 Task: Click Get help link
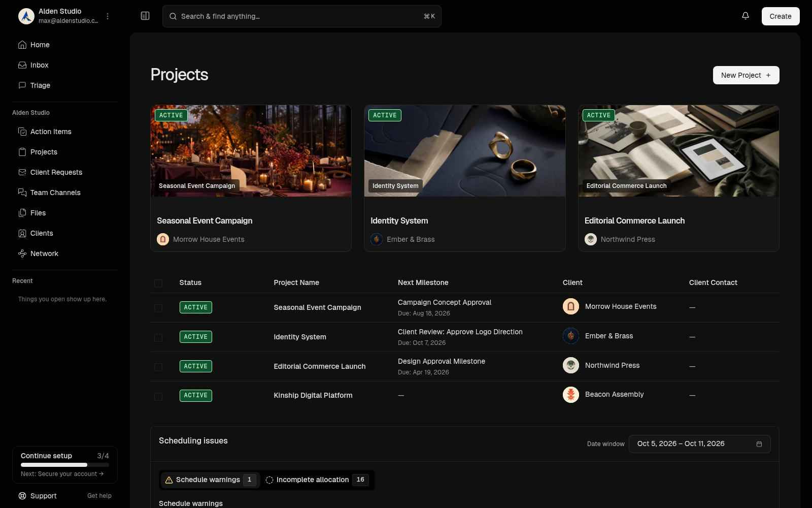click(99, 496)
